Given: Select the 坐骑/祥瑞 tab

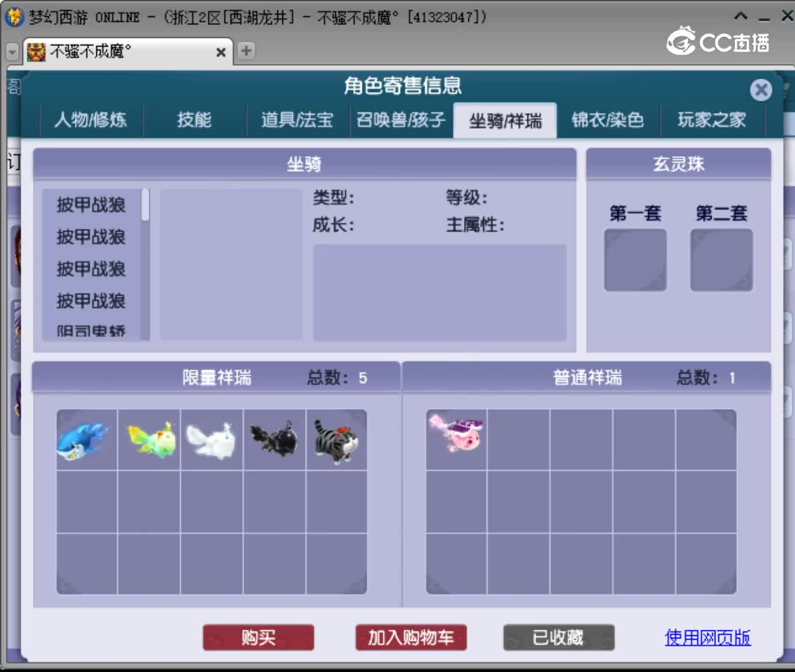Looking at the screenshot, I should tap(505, 120).
